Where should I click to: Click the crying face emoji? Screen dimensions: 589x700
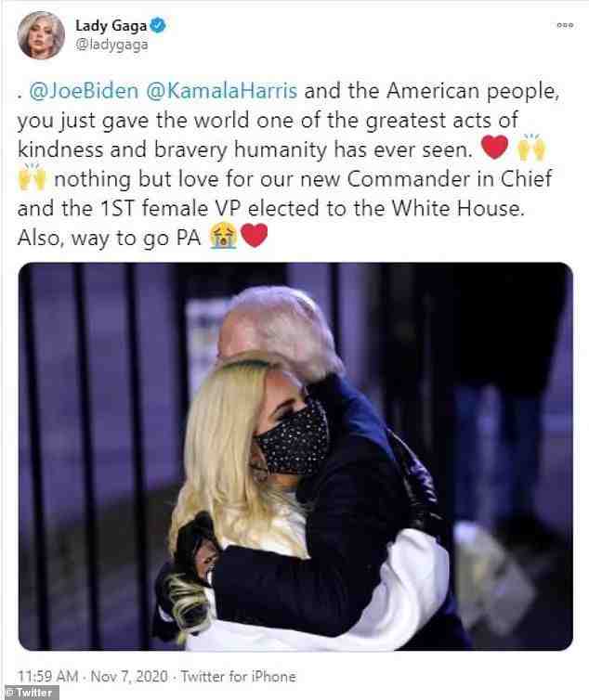click(224, 236)
